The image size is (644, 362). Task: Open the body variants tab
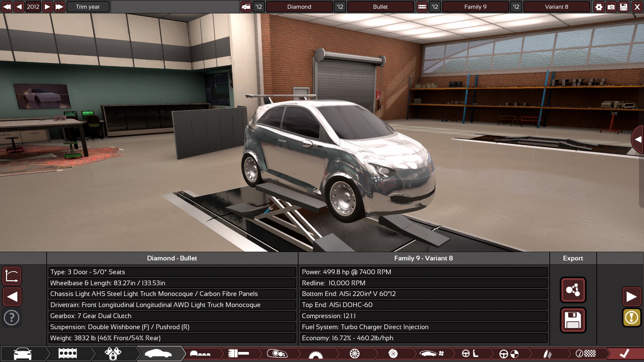(200, 354)
